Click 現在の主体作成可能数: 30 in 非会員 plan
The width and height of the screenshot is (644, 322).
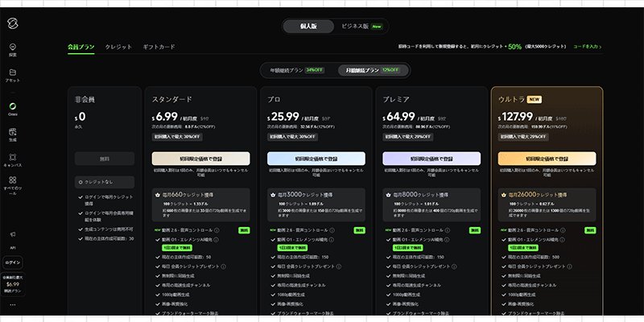pos(109,238)
